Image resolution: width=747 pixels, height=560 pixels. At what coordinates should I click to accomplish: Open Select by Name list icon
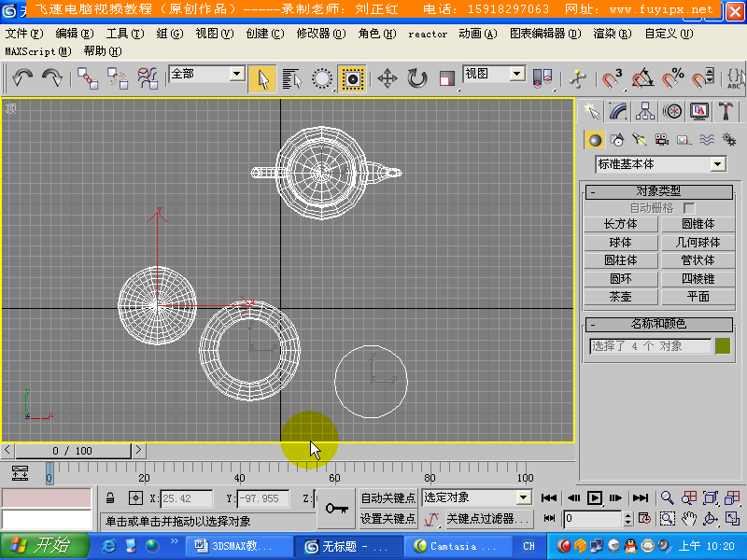point(292,78)
